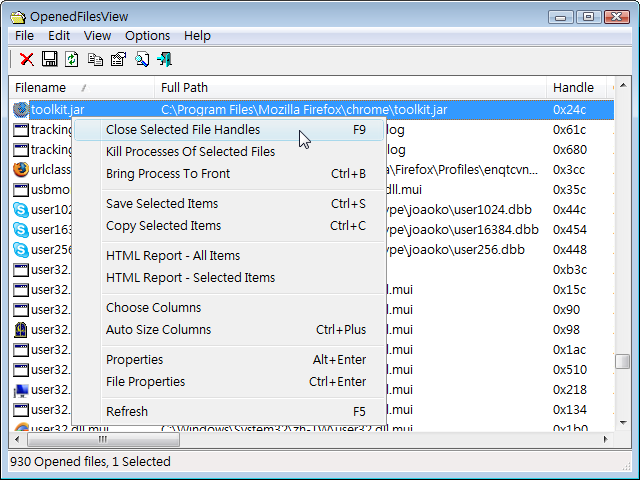Click the OpenedFilesView title bar app icon
Viewport: 640px width, 480px height.
click(x=18, y=17)
